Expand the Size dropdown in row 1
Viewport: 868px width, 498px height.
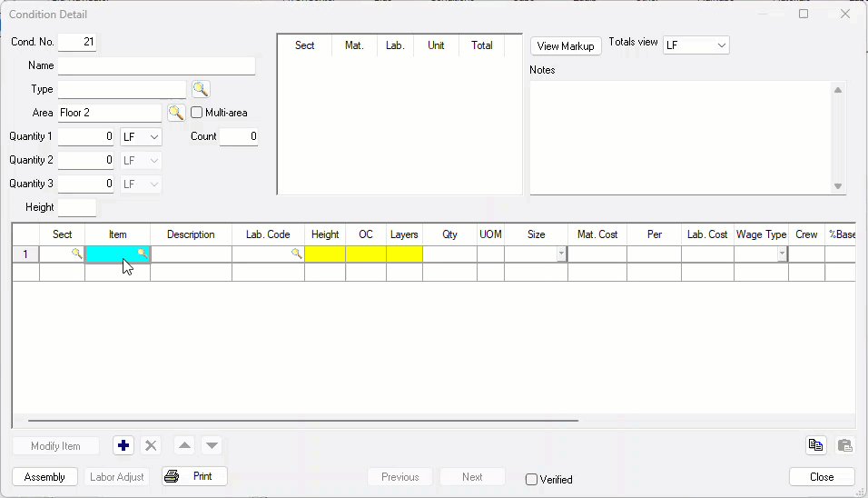point(561,254)
